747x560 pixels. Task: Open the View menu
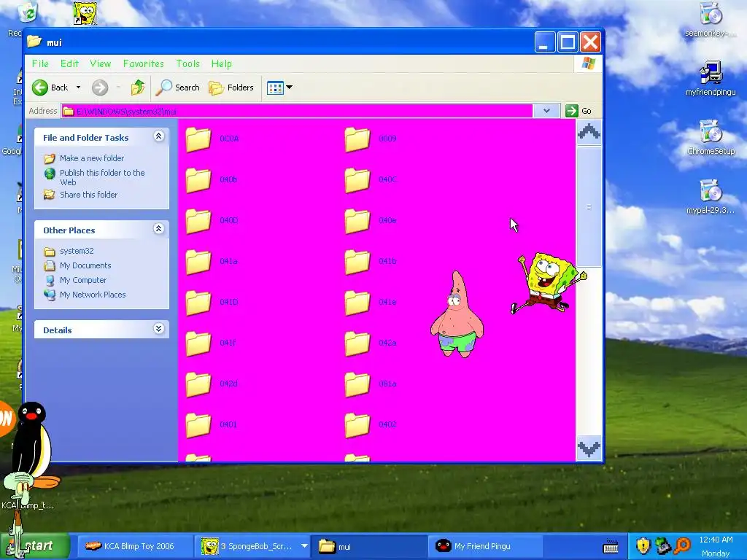tap(101, 64)
